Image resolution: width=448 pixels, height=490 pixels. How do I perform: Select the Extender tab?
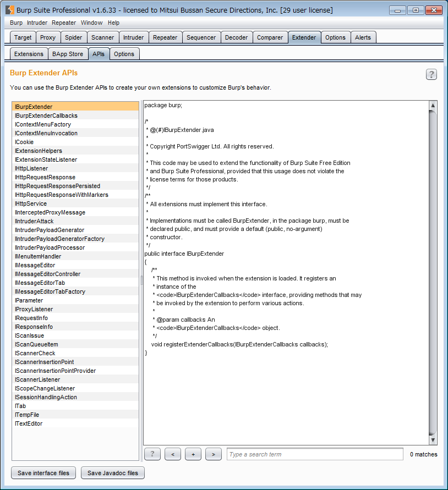[304, 37]
